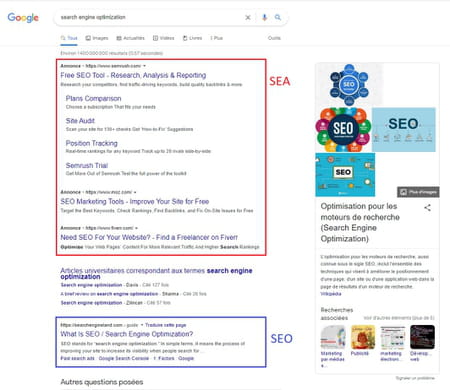Open the light blue SEO text image
This screenshot has height=390, width=450.
(x=403, y=130)
